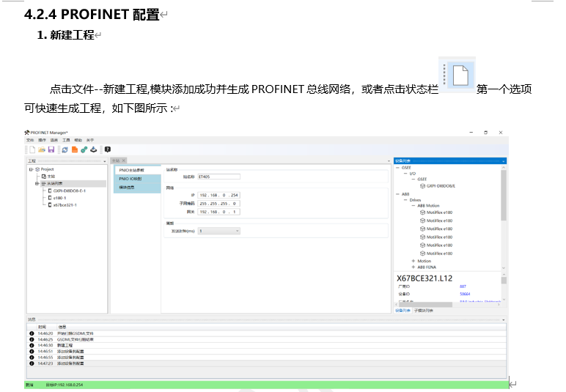The width and height of the screenshot is (566, 392).
Task: Open the 关于 menu
Action: (90, 140)
